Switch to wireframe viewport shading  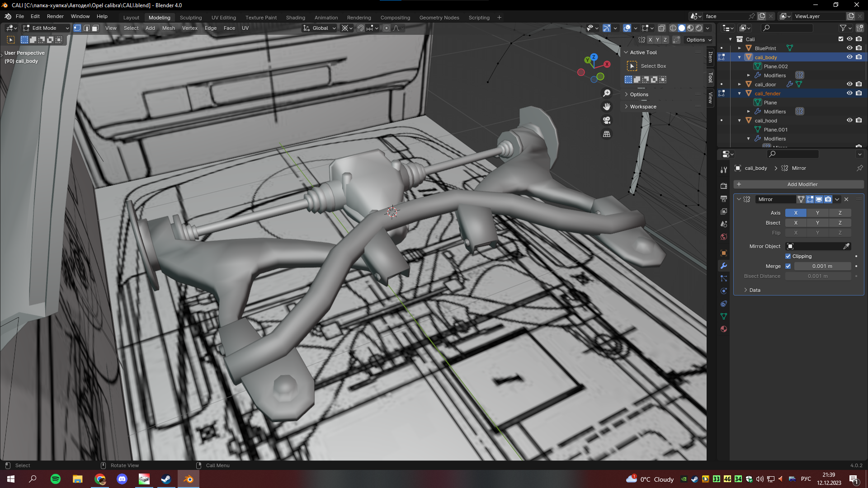coord(673,28)
